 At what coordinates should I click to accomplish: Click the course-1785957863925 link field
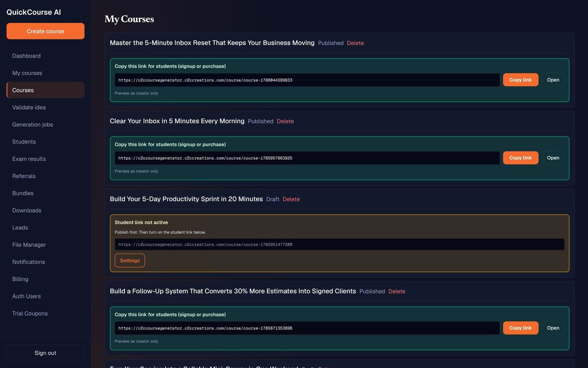coord(307,158)
